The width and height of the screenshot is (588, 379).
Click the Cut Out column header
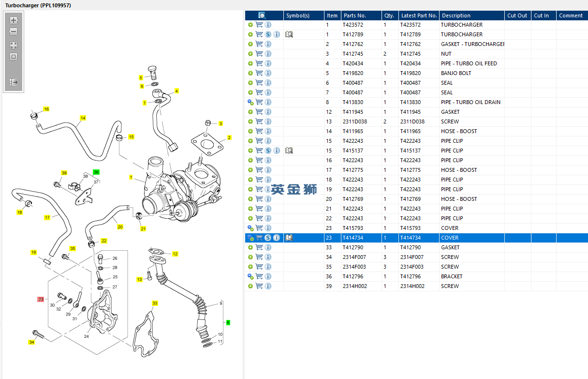click(x=517, y=15)
